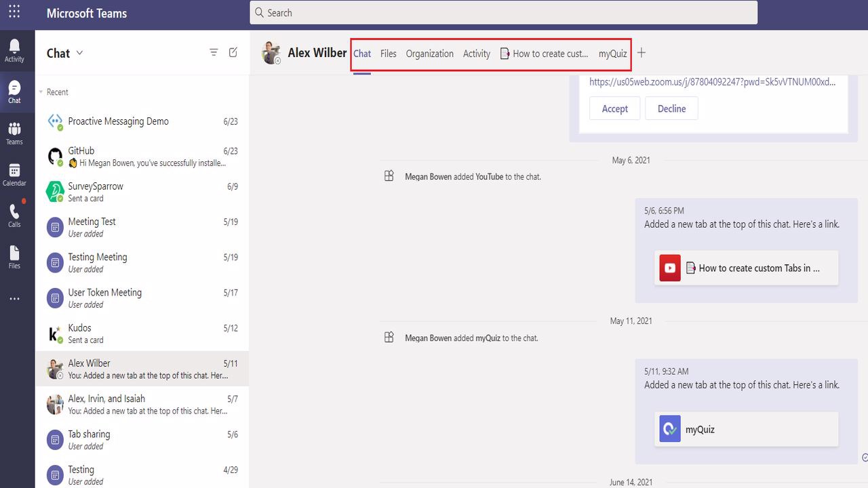This screenshot has width=868, height=488.
Task: Open Files in the left rail
Action: click(x=14, y=258)
